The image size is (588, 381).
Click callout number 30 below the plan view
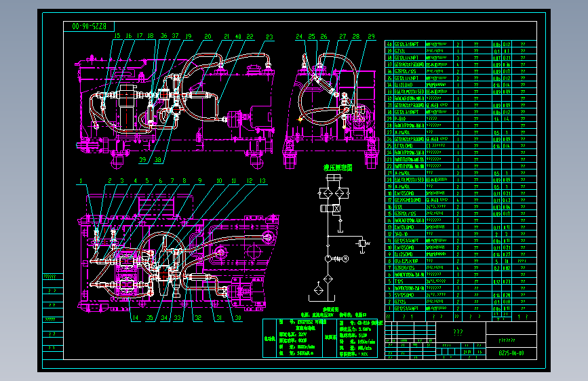point(238,318)
